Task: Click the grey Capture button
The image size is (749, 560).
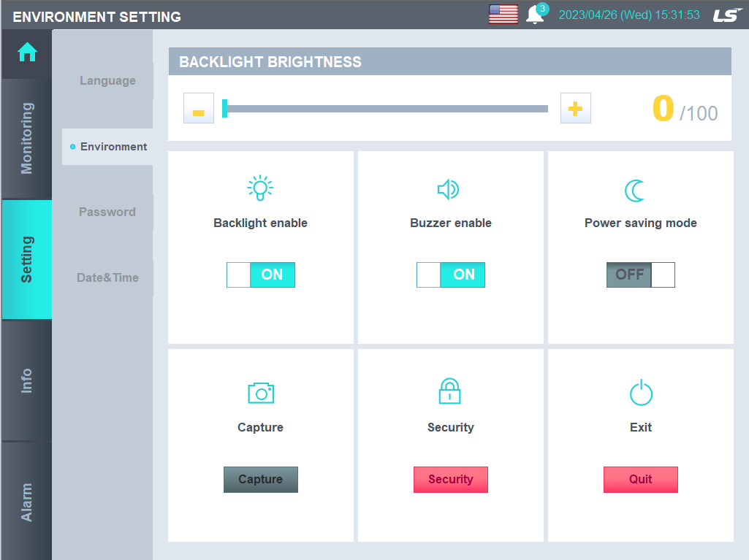Action: coord(261,479)
